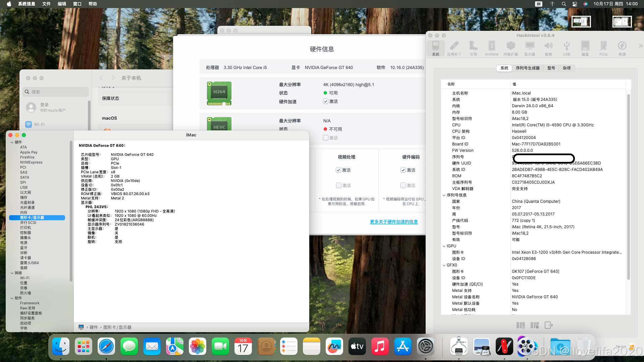Select 以太网 in the hardware sidebar
644x362 pixels.
pyautogui.click(x=25, y=192)
